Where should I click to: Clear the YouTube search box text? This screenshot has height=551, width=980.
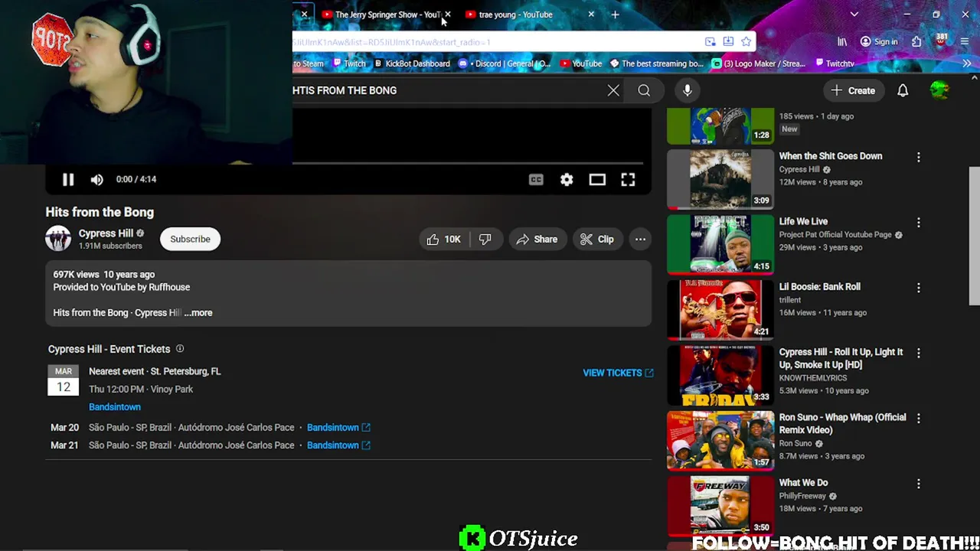click(x=613, y=90)
